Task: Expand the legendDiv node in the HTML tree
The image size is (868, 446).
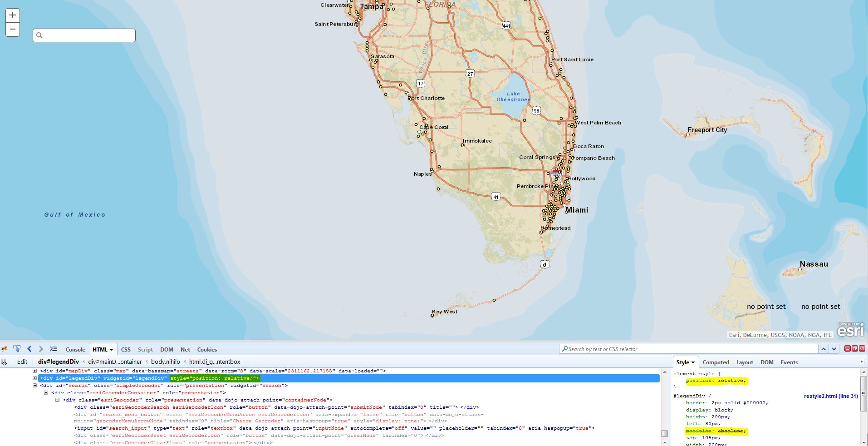Action: [x=35, y=378]
